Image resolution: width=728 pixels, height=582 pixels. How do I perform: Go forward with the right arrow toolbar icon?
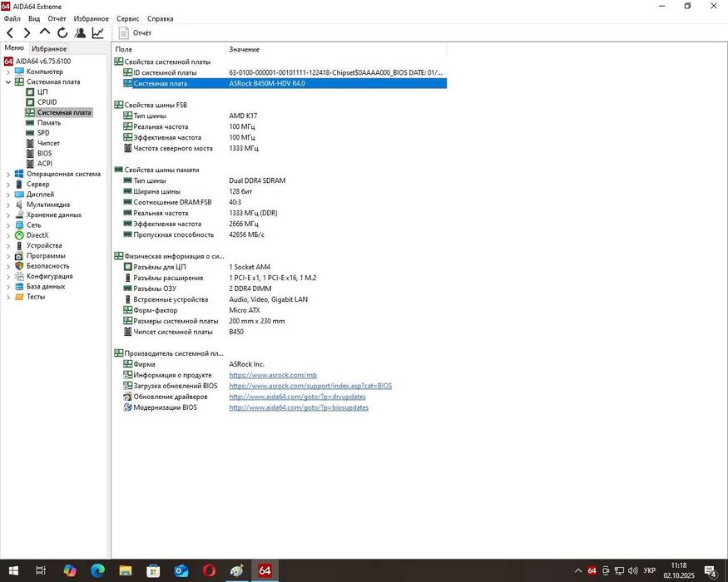[x=27, y=33]
